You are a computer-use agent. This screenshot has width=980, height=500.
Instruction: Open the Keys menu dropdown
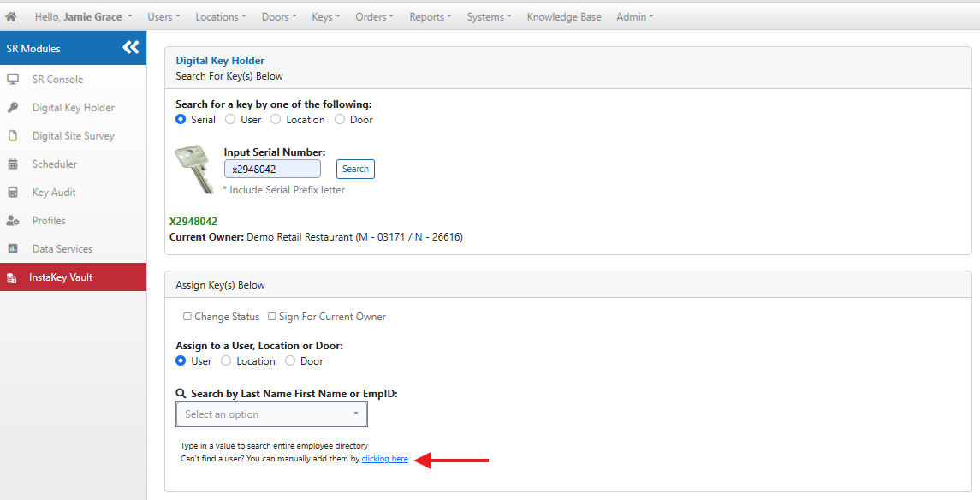click(x=326, y=17)
